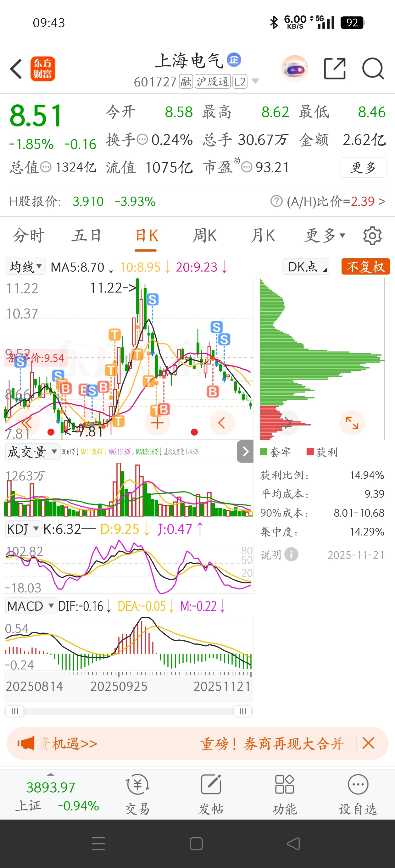Tap the first blue S sell marker beside the 11.22 high
Image resolution: width=395 pixels, height=868 pixels.
pos(152,299)
